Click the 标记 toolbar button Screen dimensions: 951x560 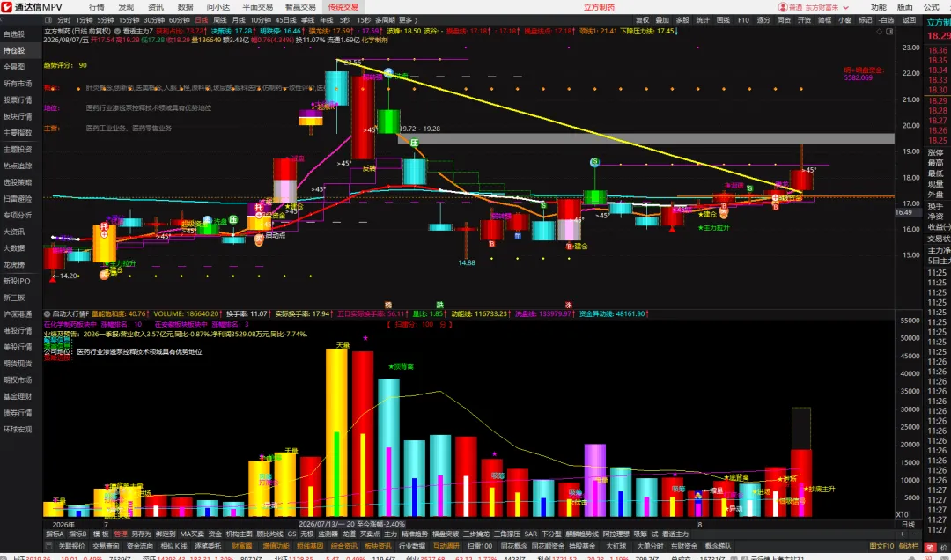(x=866, y=20)
